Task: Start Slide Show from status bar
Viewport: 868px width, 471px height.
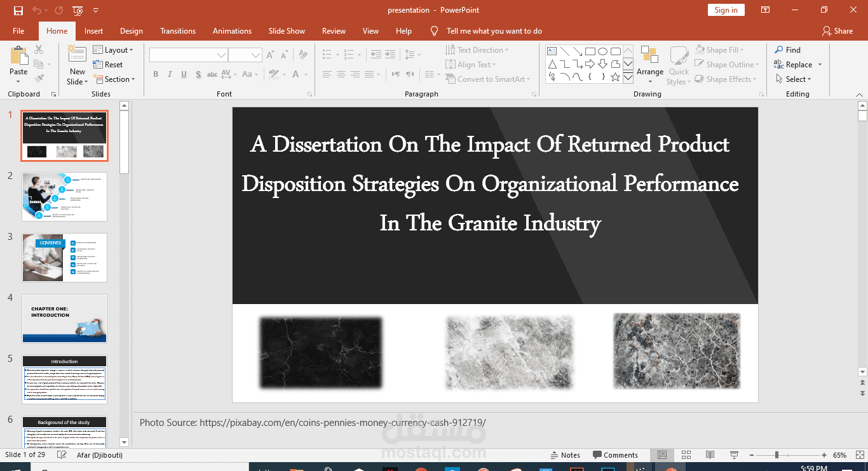Action: [x=735, y=455]
